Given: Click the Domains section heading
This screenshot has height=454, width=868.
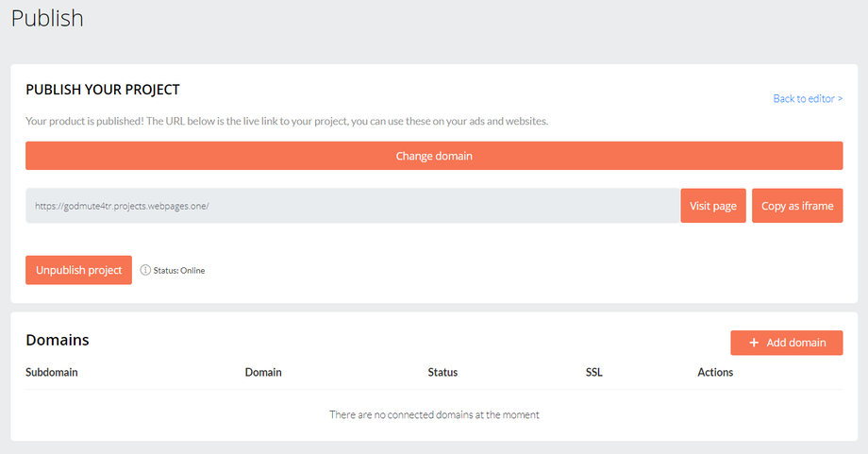Looking at the screenshot, I should pos(58,340).
